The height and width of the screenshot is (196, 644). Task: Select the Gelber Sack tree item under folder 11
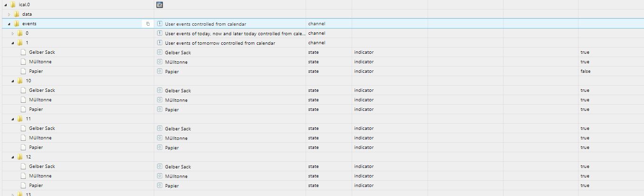coord(42,128)
